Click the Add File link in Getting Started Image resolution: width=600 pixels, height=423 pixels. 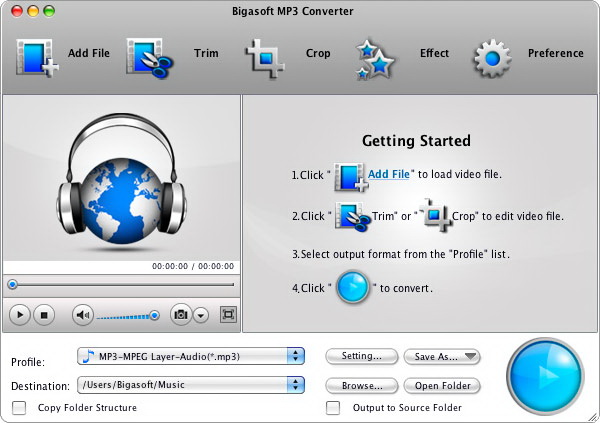pyautogui.click(x=389, y=174)
